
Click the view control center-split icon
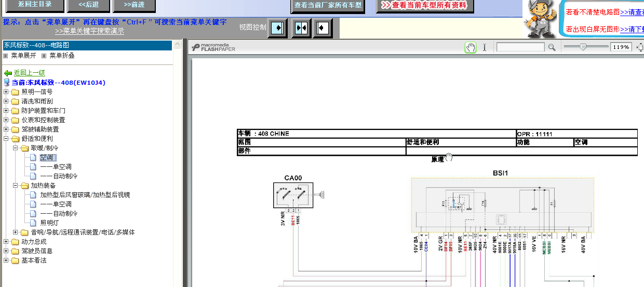pos(301,28)
